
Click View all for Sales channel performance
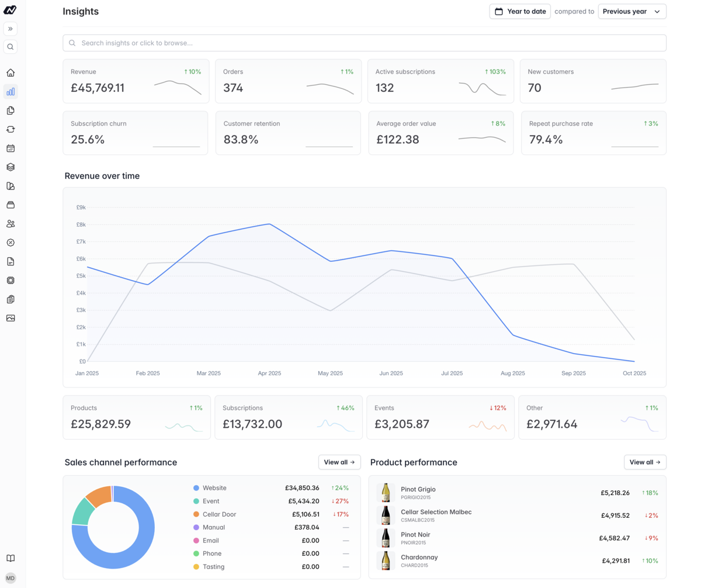coord(339,462)
